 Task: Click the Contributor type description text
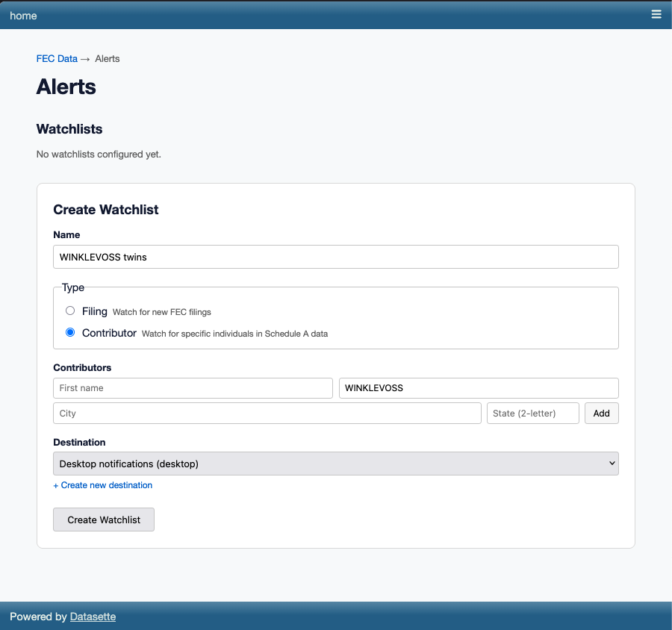(234, 334)
